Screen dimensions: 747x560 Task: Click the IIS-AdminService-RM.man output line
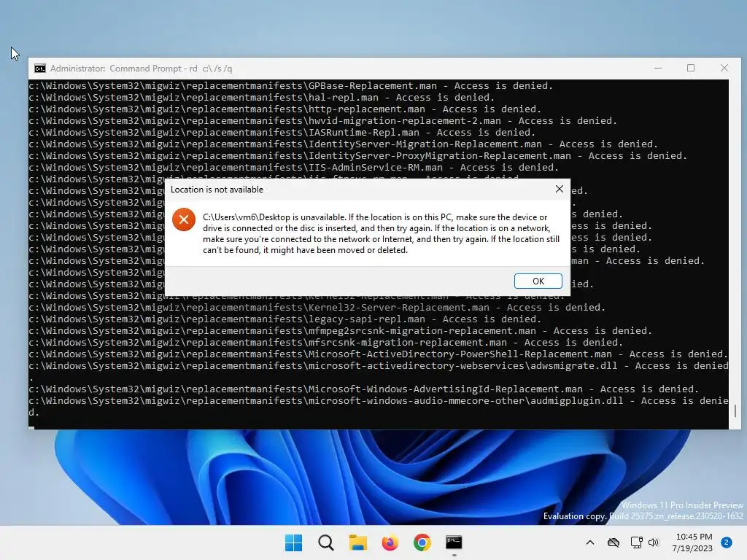point(293,167)
